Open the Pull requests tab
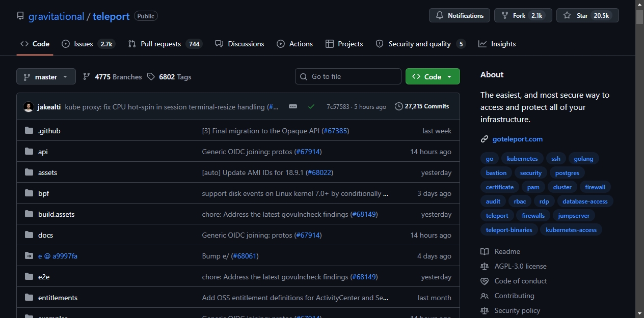This screenshot has width=644, height=318. (x=165, y=44)
